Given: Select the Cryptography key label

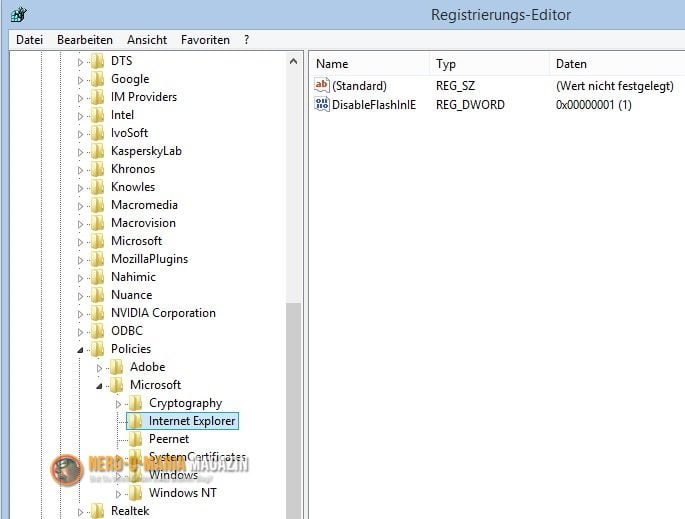Looking at the screenshot, I should click(x=186, y=403).
